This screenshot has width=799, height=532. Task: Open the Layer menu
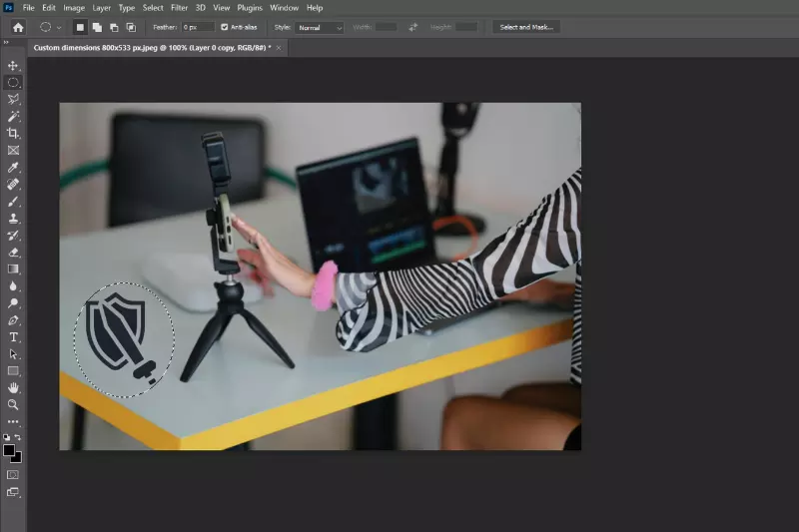point(102,8)
